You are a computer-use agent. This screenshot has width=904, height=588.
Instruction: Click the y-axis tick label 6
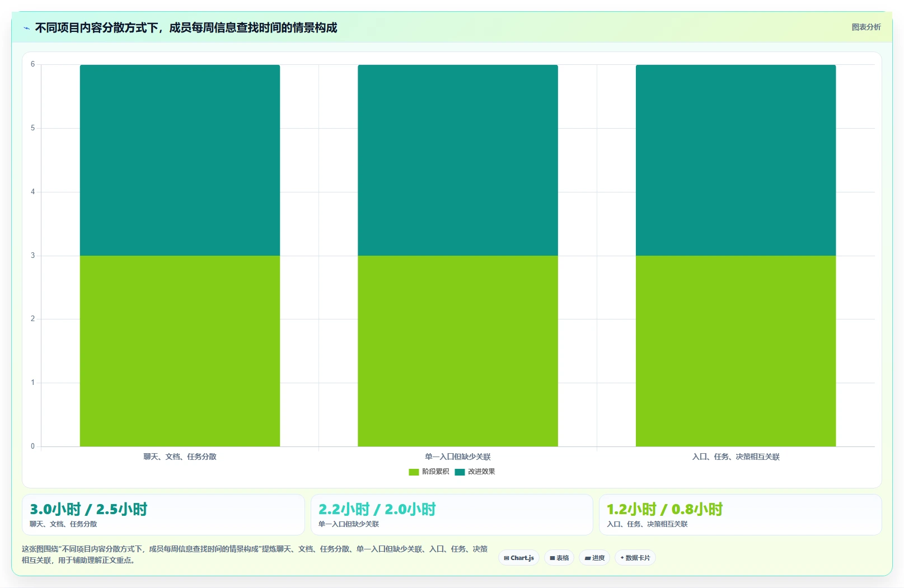32,64
